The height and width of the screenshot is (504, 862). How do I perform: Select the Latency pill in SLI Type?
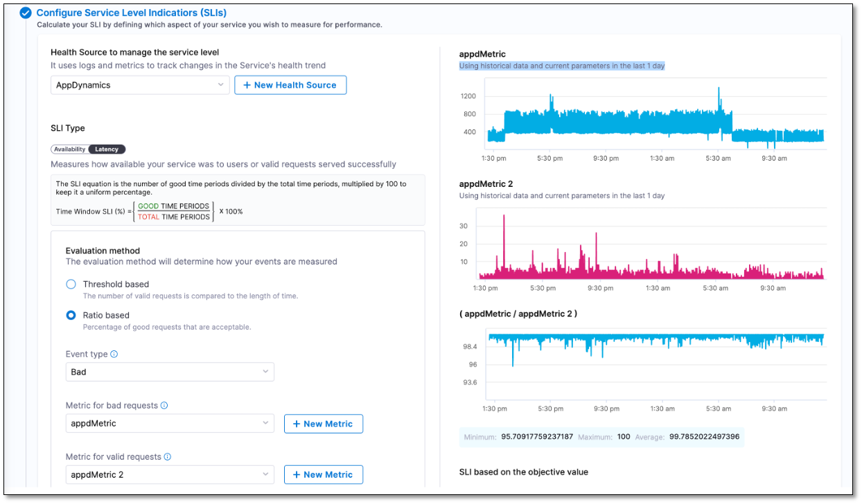[x=107, y=149]
